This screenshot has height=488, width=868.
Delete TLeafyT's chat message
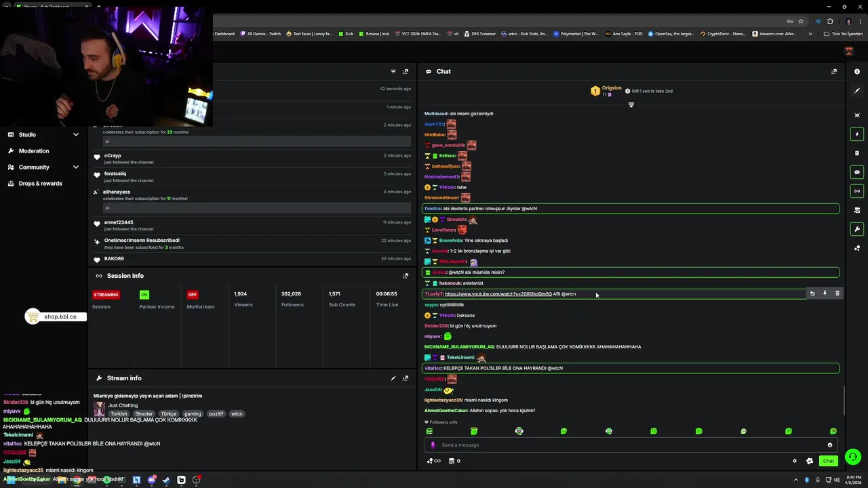837,293
